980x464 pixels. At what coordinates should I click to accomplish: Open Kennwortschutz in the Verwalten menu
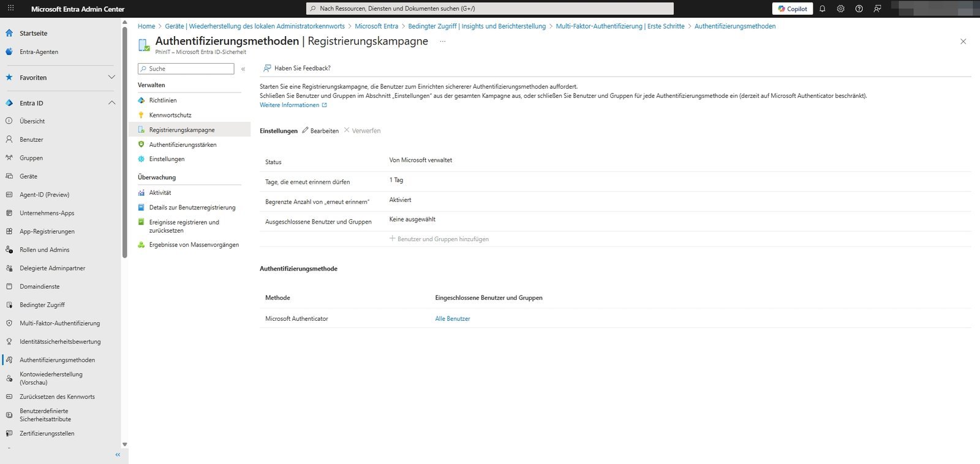point(170,115)
